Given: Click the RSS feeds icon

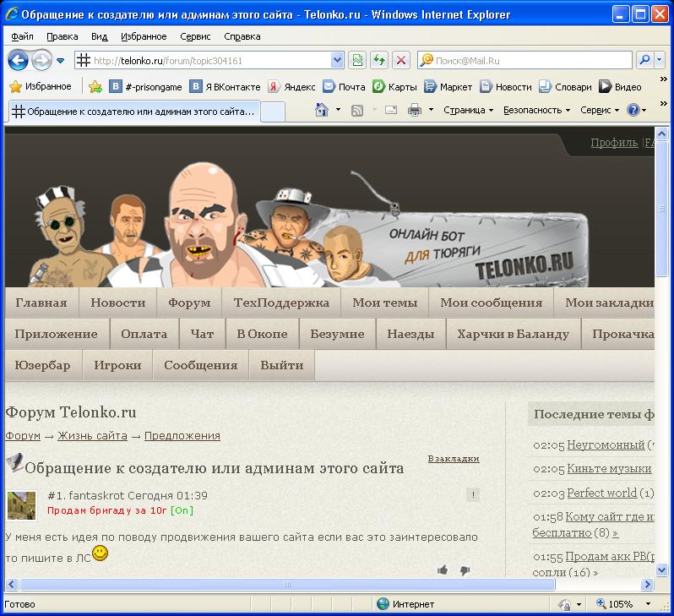Looking at the screenshot, I should click(357, 111).
